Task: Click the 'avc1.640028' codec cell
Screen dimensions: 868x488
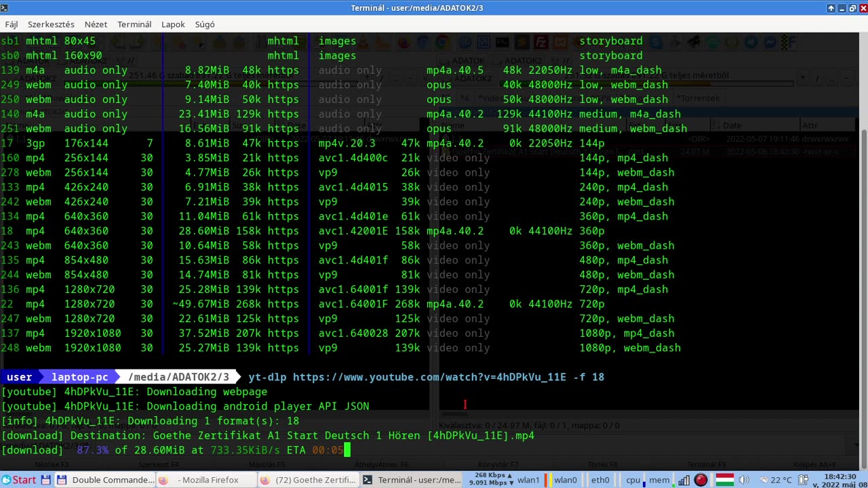Action: tap(353, 333)
